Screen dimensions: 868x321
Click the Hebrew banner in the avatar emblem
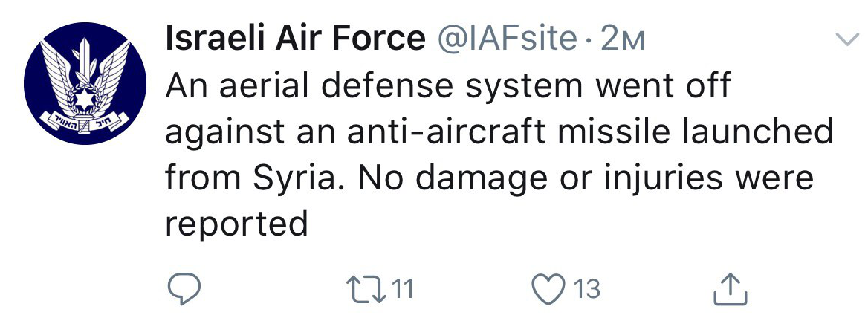(85, 121)
